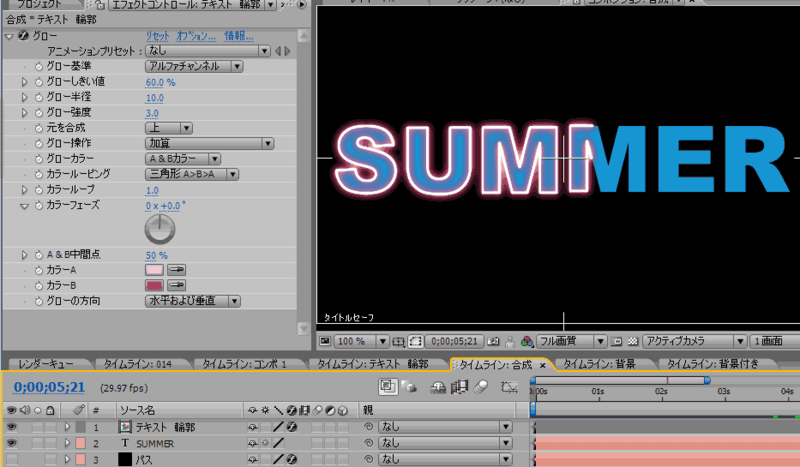Pick カラーB with eyedropper button
The height and width of the screenshot is (467, 800).
[177, 285]
